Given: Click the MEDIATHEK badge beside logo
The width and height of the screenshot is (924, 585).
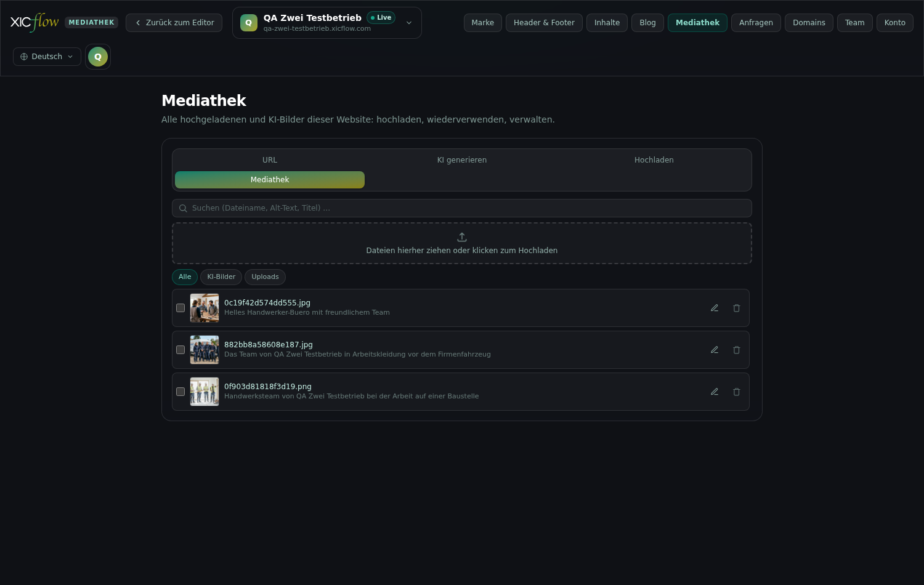Looking at the screenshot, I should 91,22.
